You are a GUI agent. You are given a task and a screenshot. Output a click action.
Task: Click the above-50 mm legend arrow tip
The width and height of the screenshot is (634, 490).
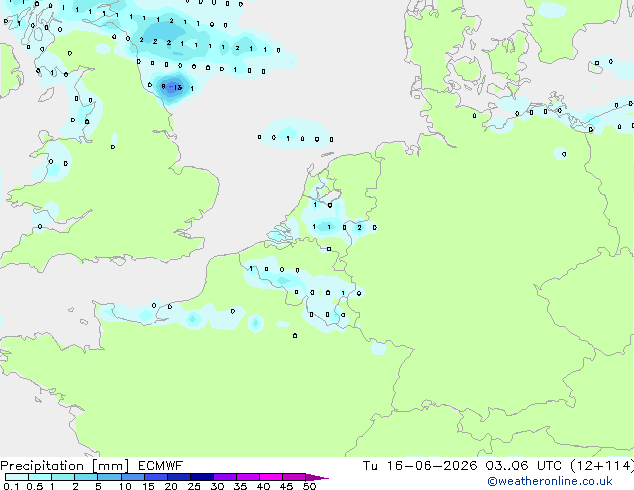click(x=317, y=477)
